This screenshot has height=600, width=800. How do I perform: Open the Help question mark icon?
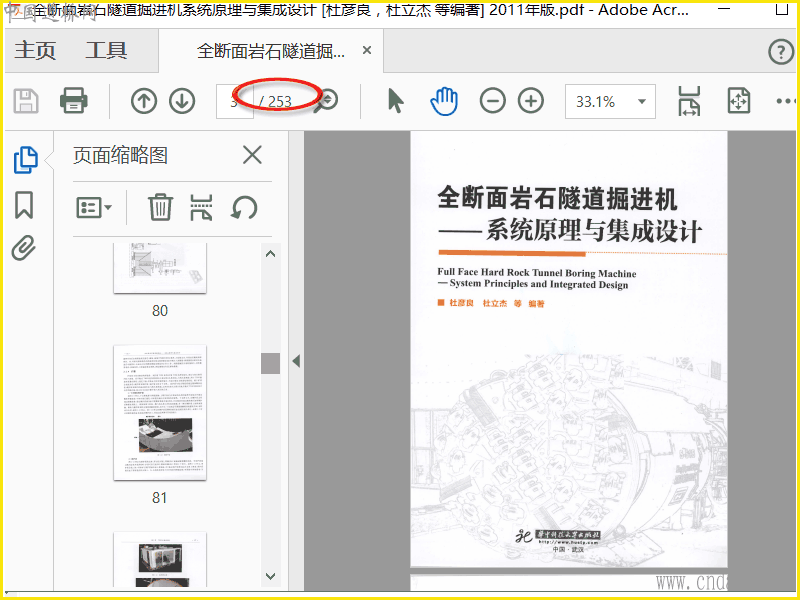click(781, 52)
